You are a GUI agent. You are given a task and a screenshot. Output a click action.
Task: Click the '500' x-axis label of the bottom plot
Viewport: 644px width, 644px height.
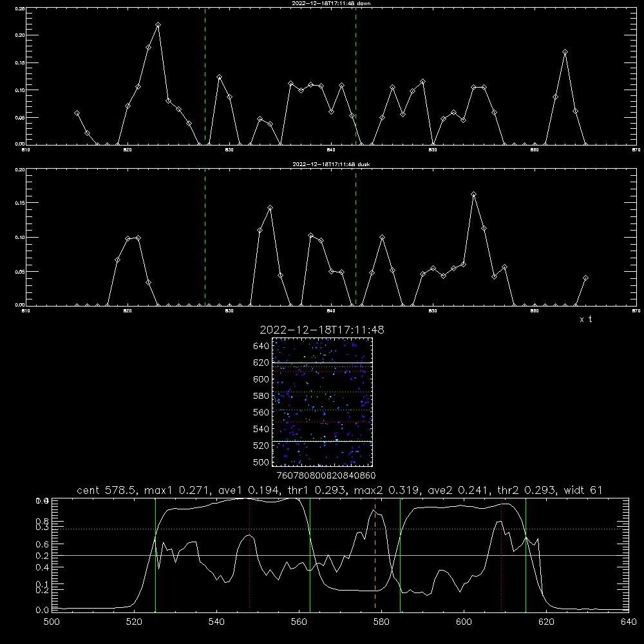[x=52, y=621]
